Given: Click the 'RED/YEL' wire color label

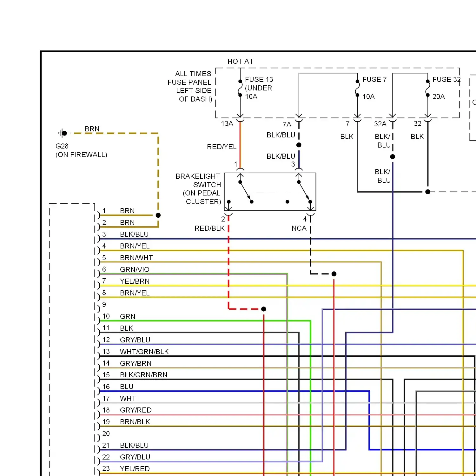Looking at the screenshot, I should point(221,147).
